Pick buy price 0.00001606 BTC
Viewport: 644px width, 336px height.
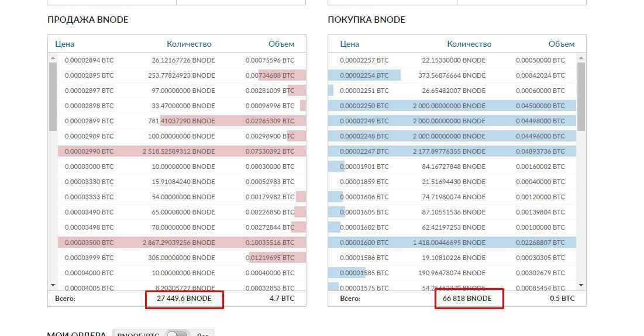364,197
